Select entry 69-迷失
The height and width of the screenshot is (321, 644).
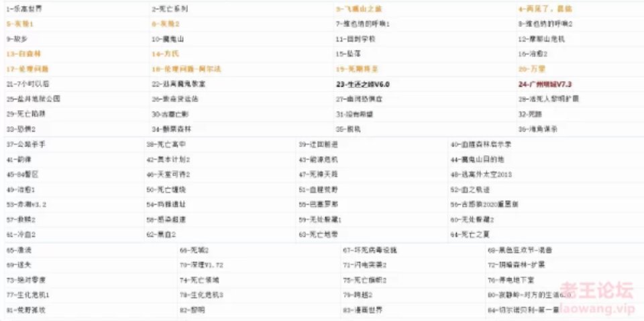17,265
